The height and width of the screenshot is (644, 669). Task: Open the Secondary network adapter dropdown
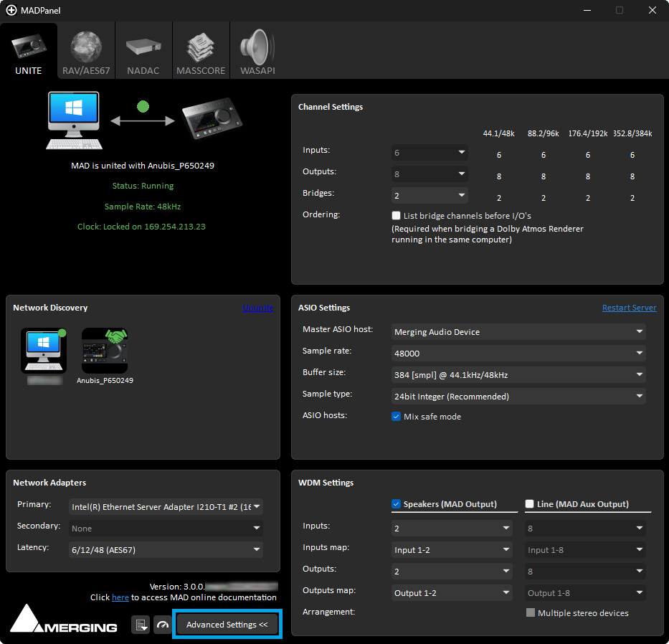166,529
